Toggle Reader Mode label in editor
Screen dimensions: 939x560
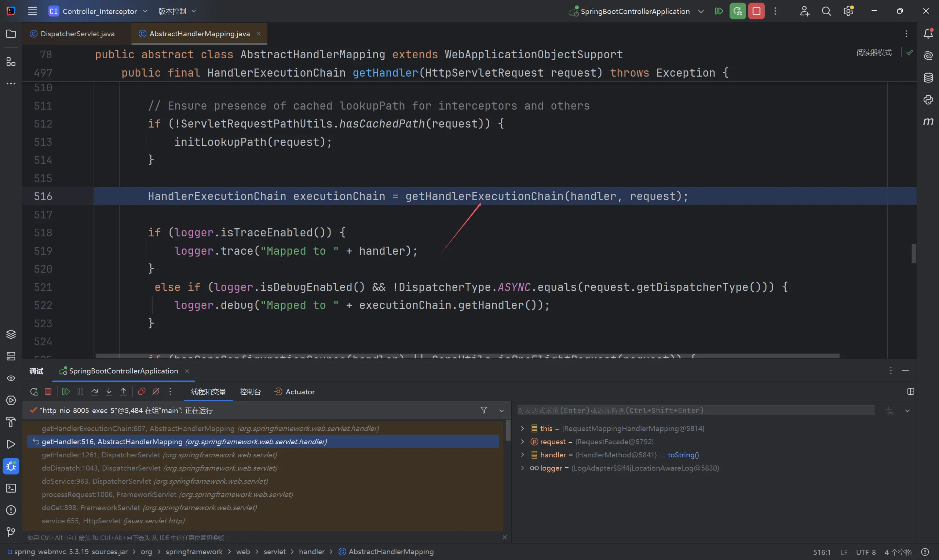pyautogui.click(x=874, y=52)
